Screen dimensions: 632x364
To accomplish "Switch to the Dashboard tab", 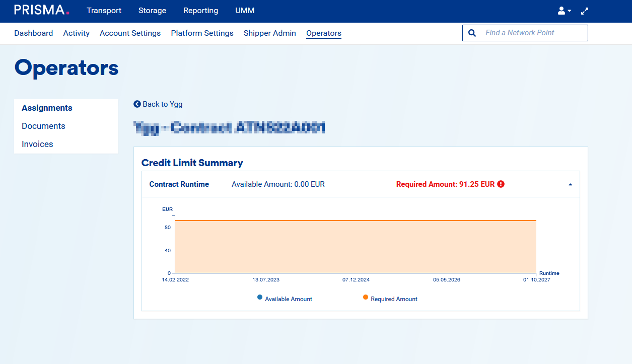I will click(x=33, y=33).
